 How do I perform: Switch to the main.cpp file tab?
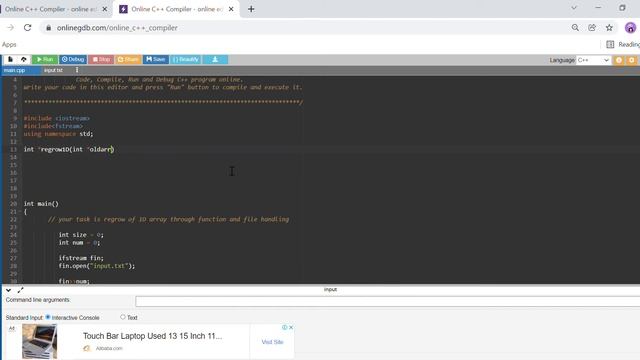(x=15, y=70)
